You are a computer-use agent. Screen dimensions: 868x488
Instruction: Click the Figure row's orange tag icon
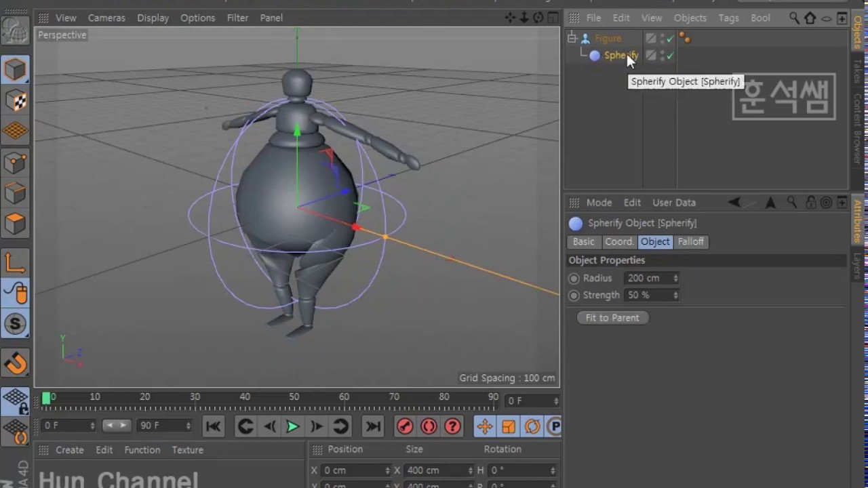[x=685, y=39]
